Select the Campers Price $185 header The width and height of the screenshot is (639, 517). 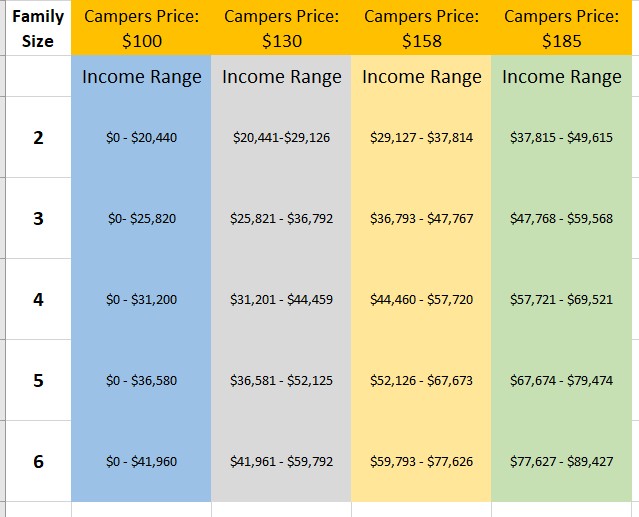click(x=561, y=29)
